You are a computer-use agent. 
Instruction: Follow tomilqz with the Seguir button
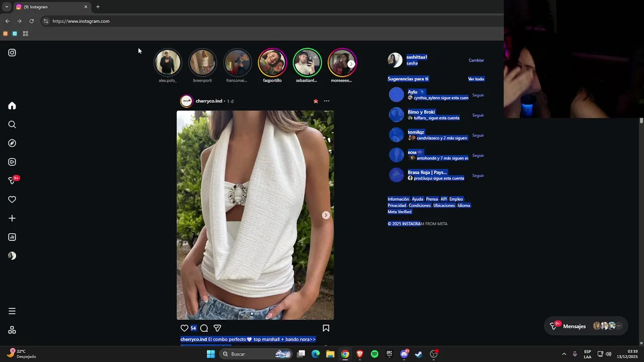[478, 135]
